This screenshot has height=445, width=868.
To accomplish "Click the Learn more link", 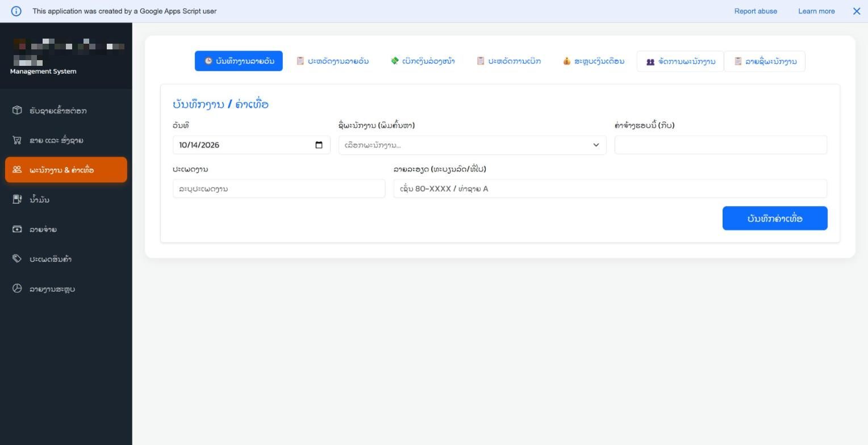I will click(816, 11).
